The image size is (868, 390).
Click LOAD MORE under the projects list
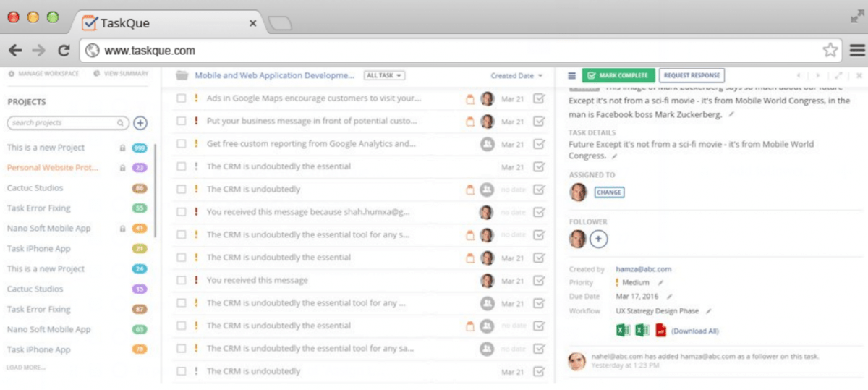26,368
